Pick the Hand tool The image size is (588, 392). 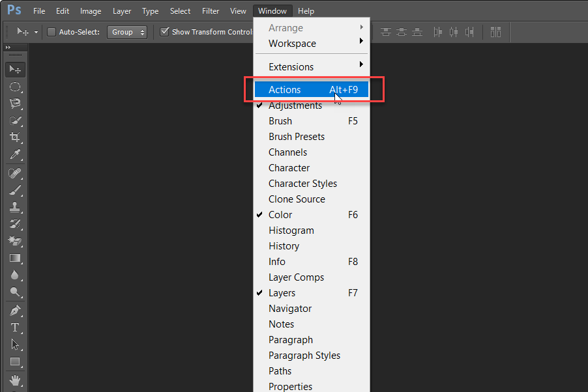[x=15, y=380]
